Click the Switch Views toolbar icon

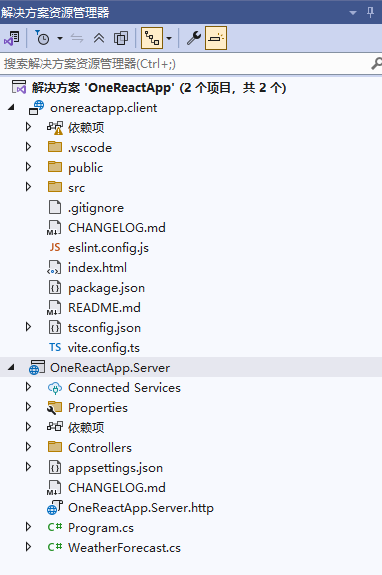click(x=12, y=38)
